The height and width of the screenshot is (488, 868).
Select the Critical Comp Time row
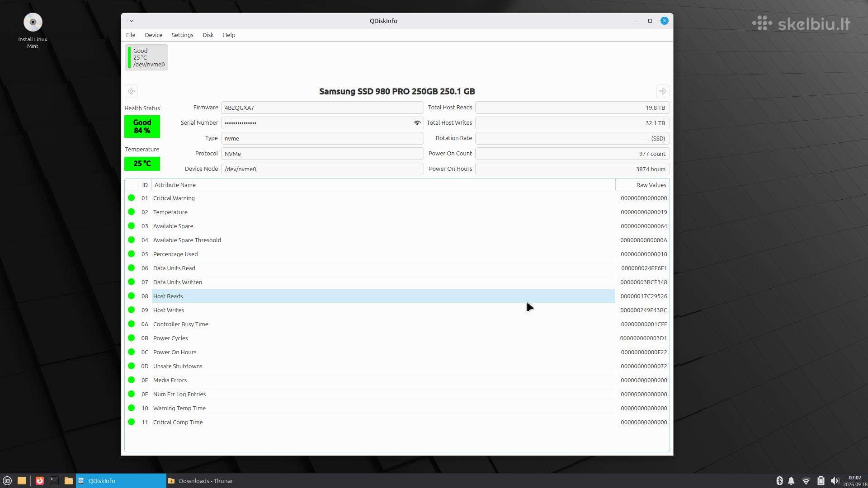tap(397, 422)
